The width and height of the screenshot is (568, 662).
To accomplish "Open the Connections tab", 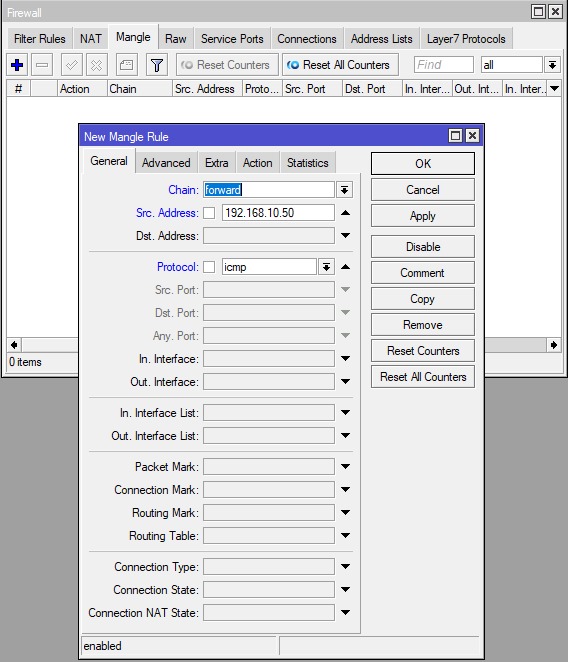I will (307, 39).
